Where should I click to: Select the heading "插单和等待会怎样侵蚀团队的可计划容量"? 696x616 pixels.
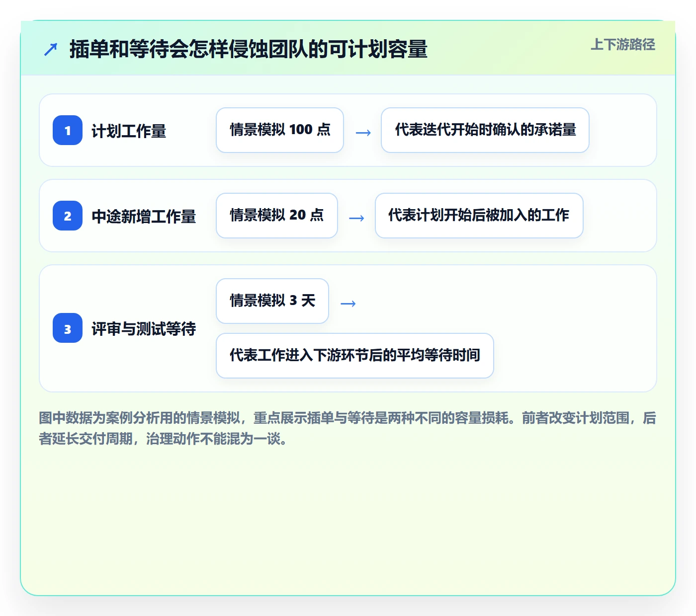coord(249,49)
